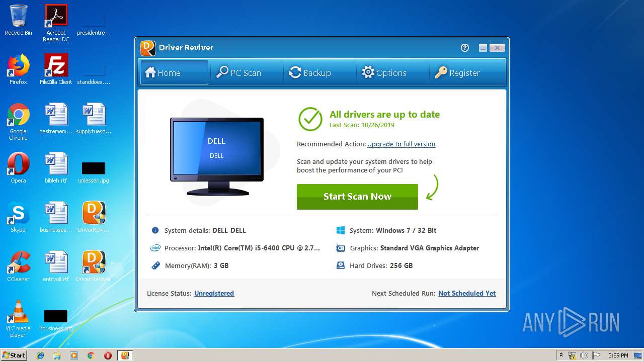Open the Home tab in Driver Reviver
The image size is (644, 362).
[174, 72]
